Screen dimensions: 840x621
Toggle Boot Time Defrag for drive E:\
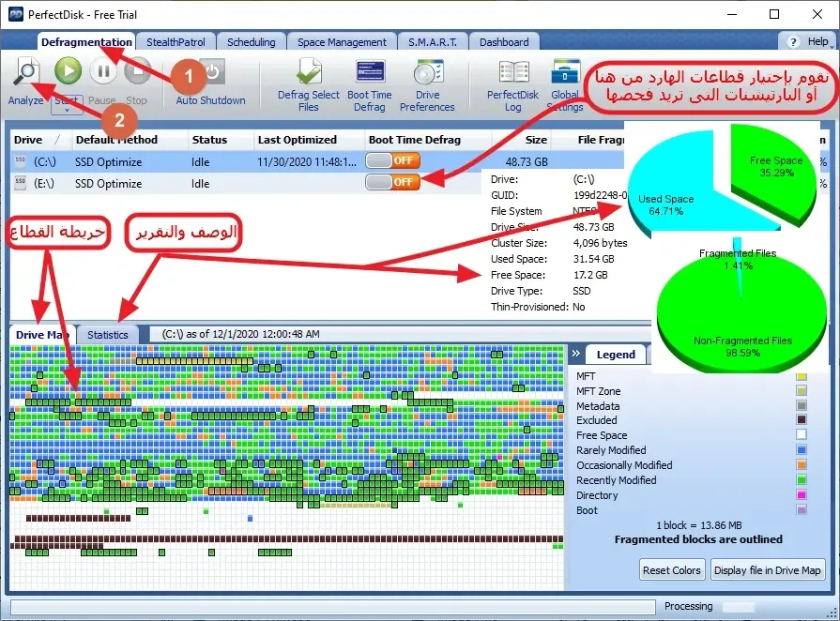[392, 182]
